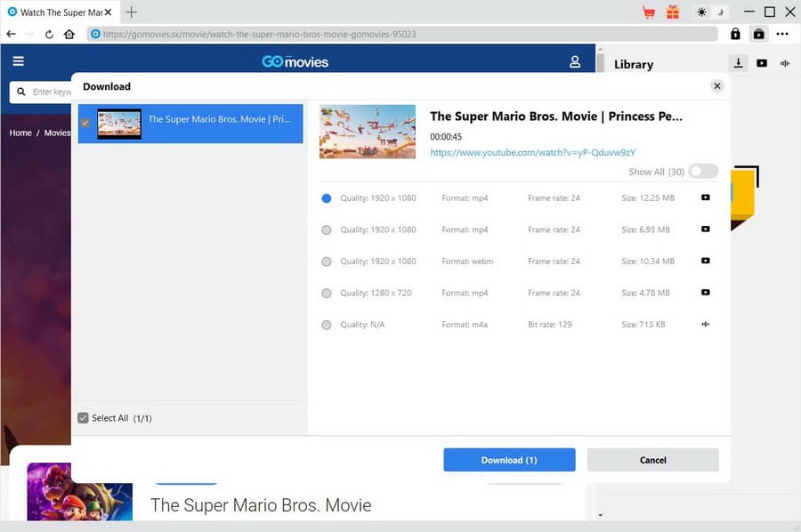Screen dimensions: 801x532
Task: Click The Super Mario Bros. Movie page title
Action: [261, 505]
